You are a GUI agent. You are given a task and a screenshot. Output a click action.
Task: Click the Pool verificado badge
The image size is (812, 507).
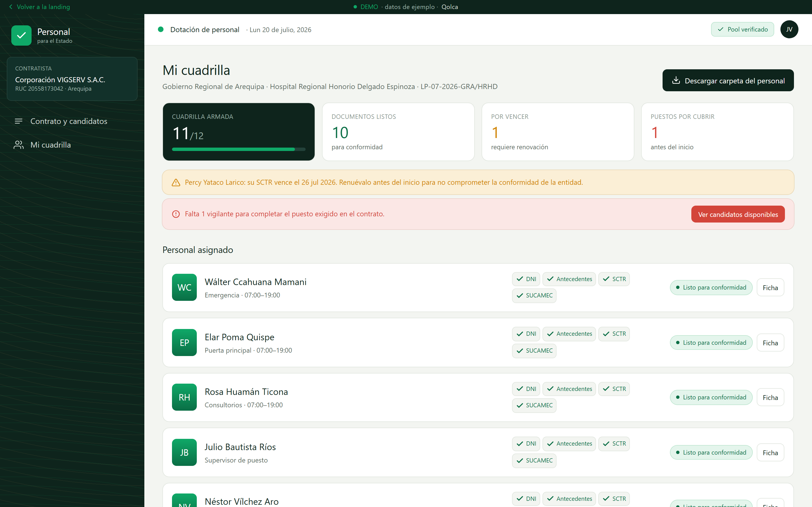click(x=742, y=30)
